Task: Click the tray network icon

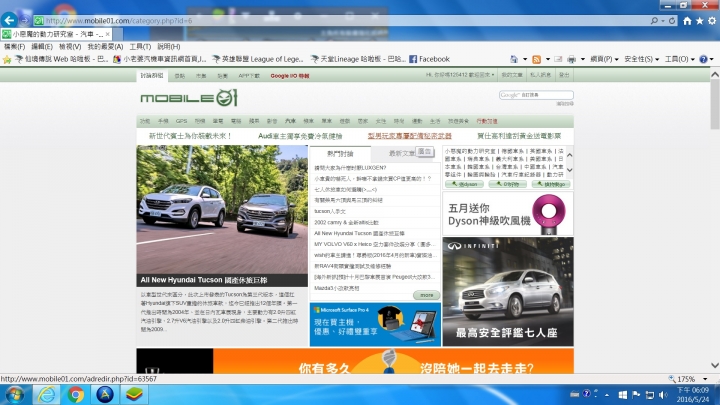Action: pos(649,395)
